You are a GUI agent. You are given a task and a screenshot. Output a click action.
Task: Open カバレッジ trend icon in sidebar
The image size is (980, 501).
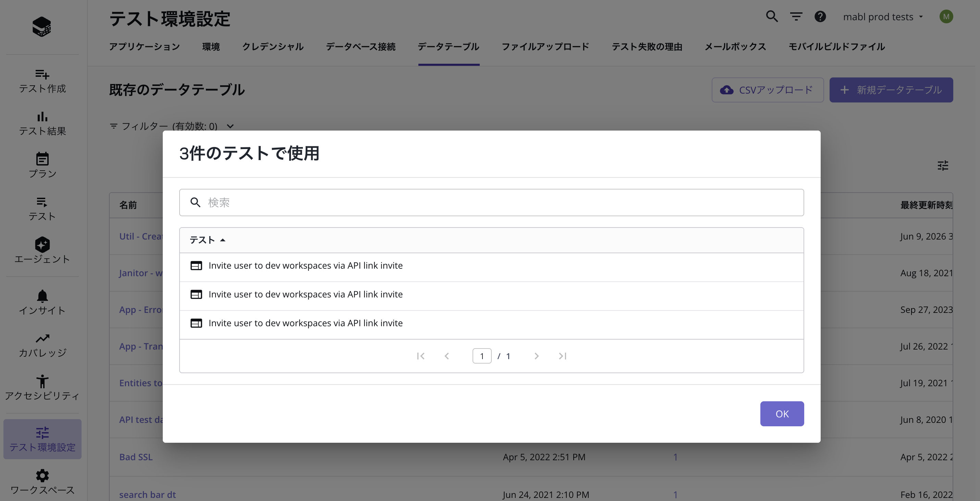pos(42,338)
